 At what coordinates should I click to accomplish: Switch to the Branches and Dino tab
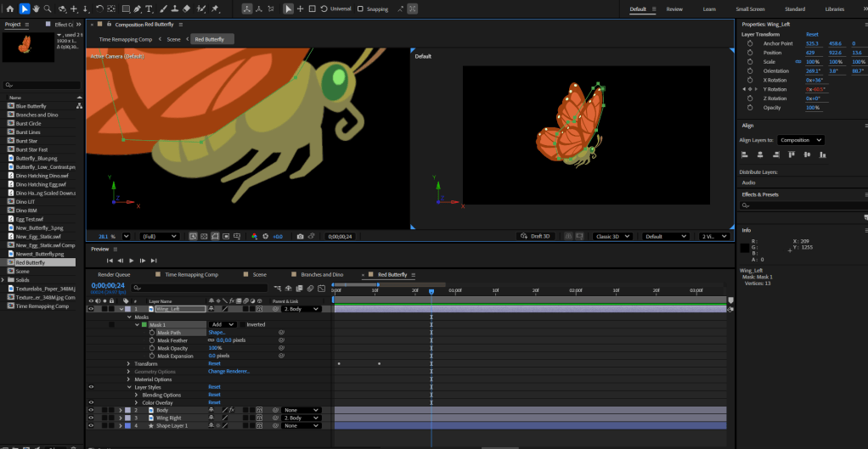coord(320,275)
